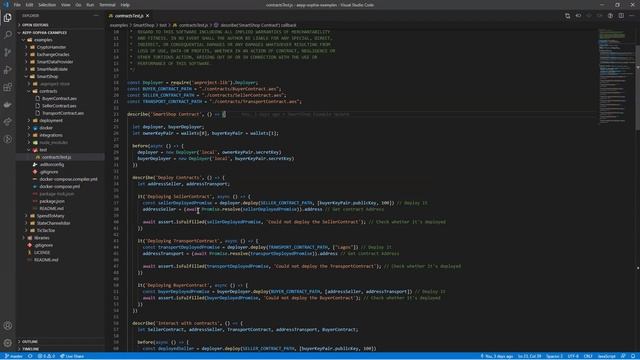Image resolution: width=640 pixels, height=360 pixels.
Task: Close the contractsTest.js editor tab
Action: pyautogui.click(x=147, y=16)
